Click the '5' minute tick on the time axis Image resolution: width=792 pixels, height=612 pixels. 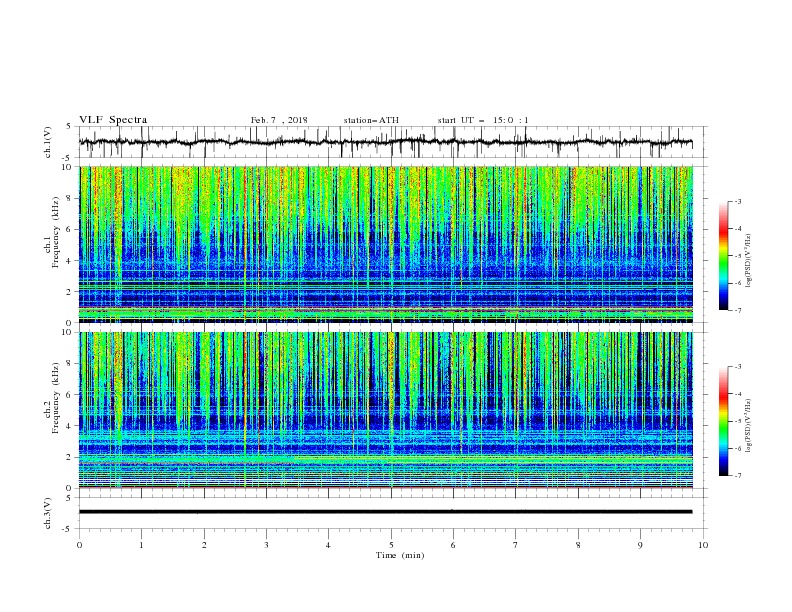[391, 545]
